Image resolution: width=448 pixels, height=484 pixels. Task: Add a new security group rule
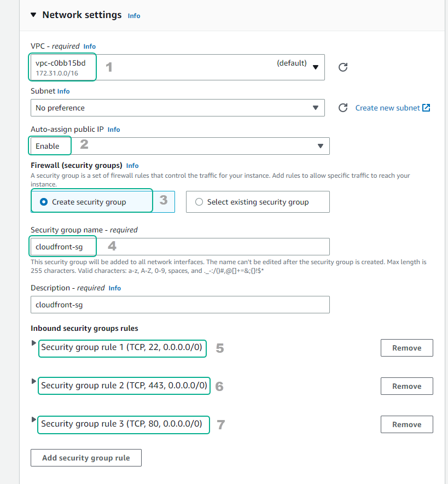[x=85, y=457]
